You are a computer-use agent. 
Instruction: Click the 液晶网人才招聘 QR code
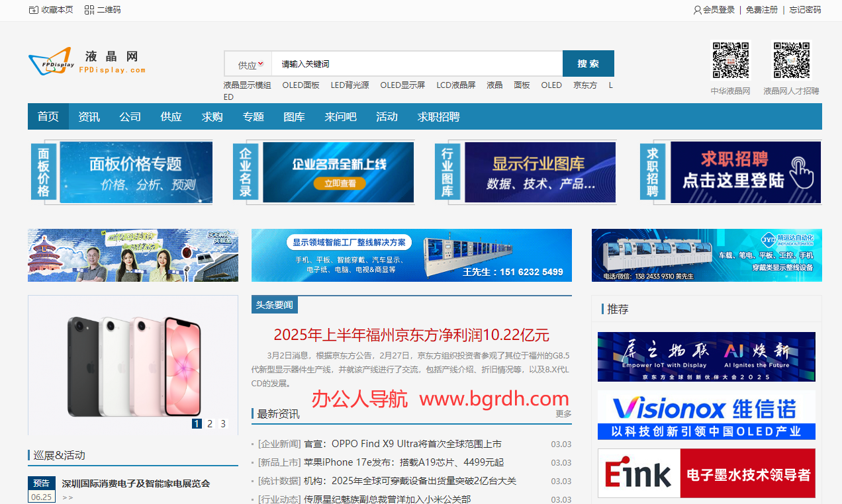pos(792,60)
